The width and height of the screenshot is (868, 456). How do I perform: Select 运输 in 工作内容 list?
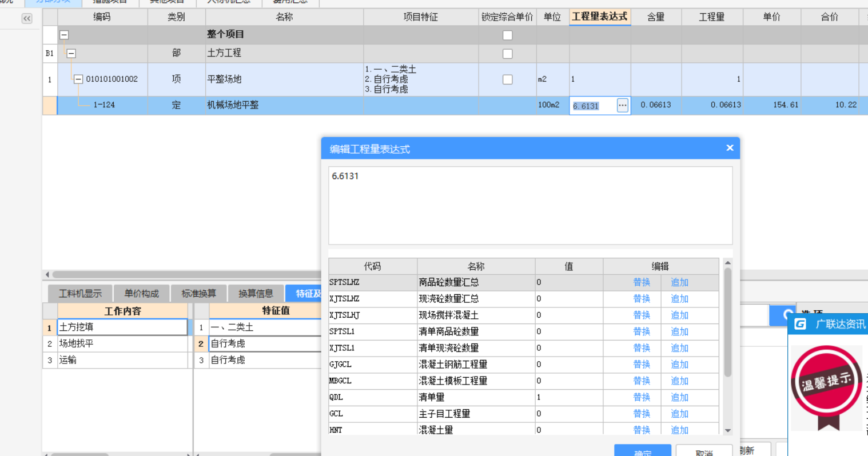pos(122,360)
